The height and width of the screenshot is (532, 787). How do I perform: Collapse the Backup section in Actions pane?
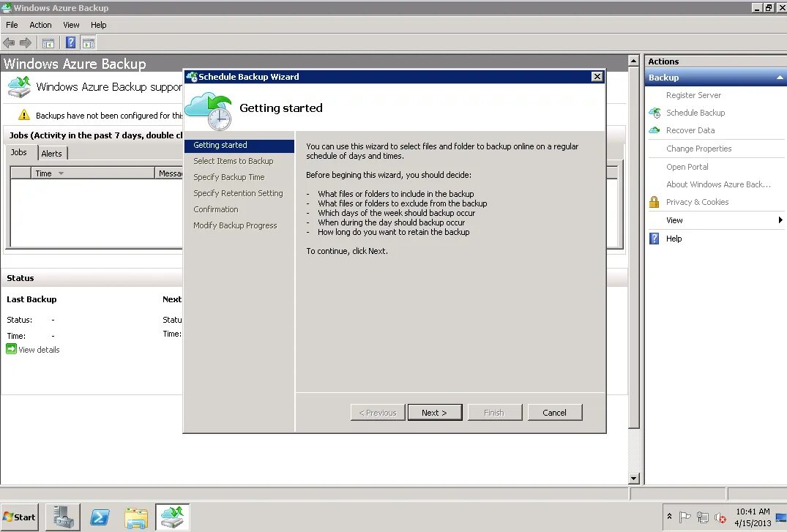coord(779,77)
